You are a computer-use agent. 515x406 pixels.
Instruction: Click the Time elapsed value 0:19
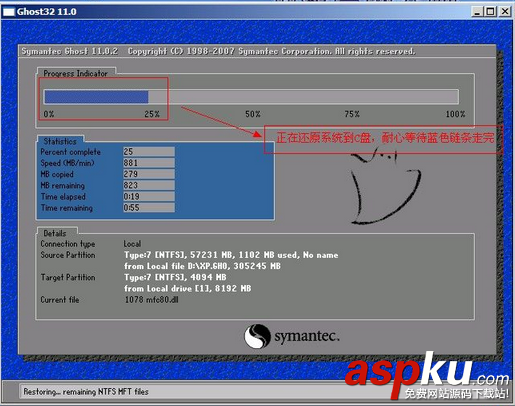click(149, 196)
